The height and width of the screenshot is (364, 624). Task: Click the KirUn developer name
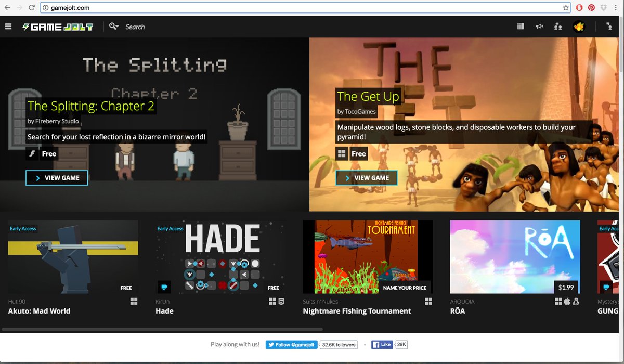tap(162, 302)
